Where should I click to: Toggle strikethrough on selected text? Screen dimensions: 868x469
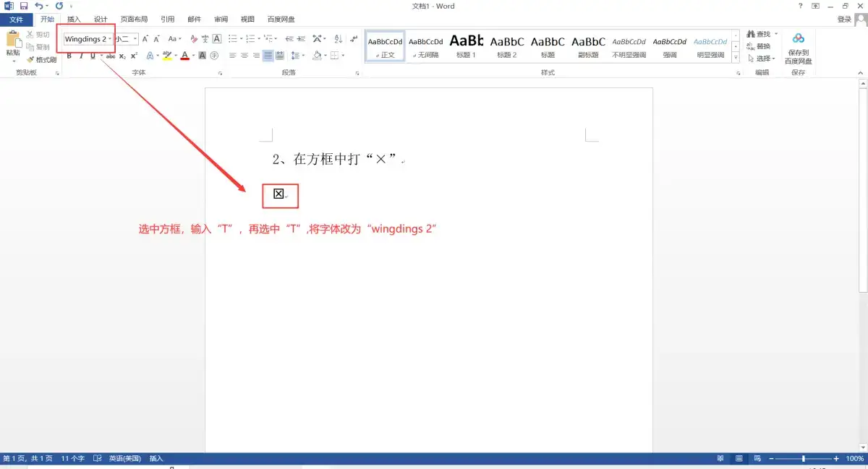[111, 56]
